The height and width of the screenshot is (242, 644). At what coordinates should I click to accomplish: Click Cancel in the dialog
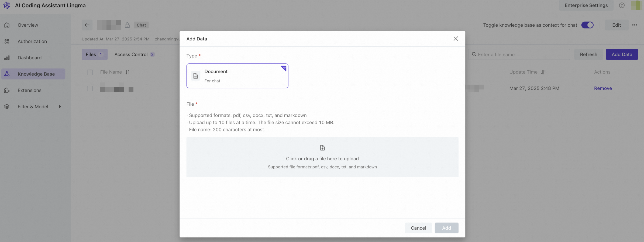pos(418,228)
